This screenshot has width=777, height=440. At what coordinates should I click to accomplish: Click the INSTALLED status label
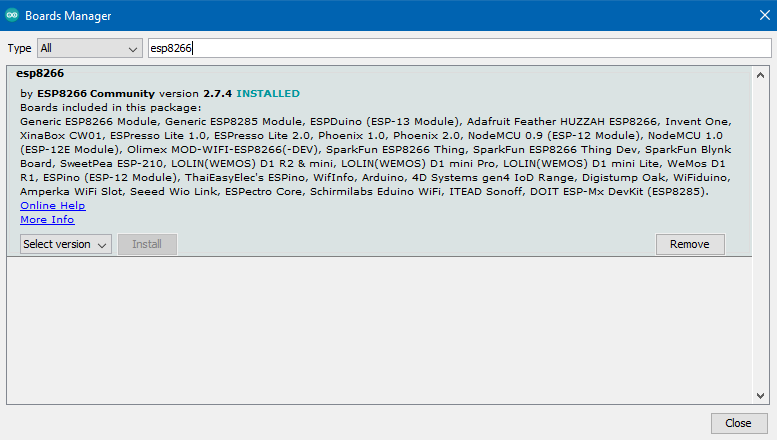(268, 93)
